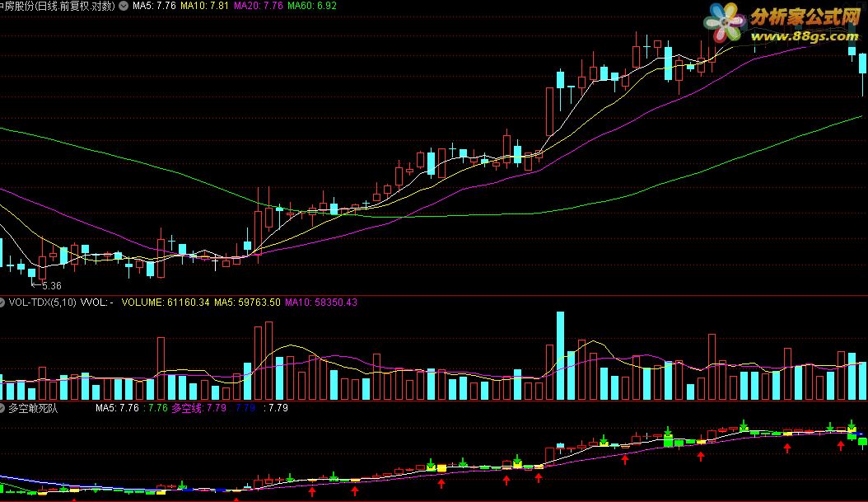The width and height of the screenshot is (868, 502).
Task: Select the yellow MA10: 7.81 label
Action: [x=204, y=6]
